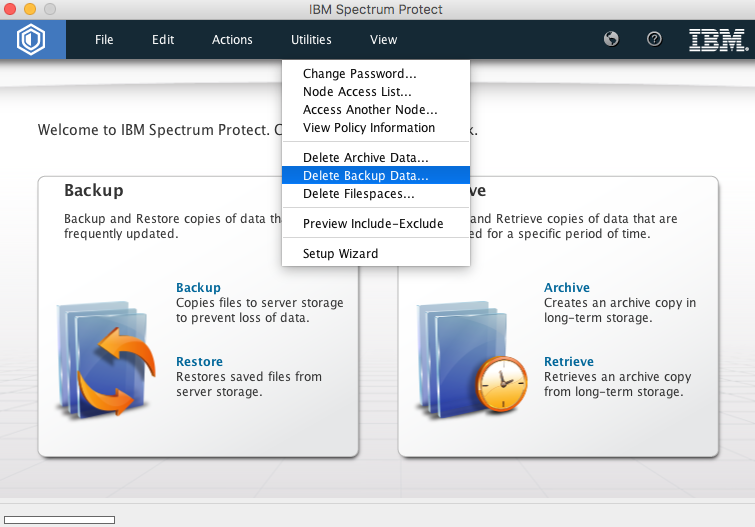Close the window with red button
The width and height of the screenshot is (755, 527).
[10, 9]
